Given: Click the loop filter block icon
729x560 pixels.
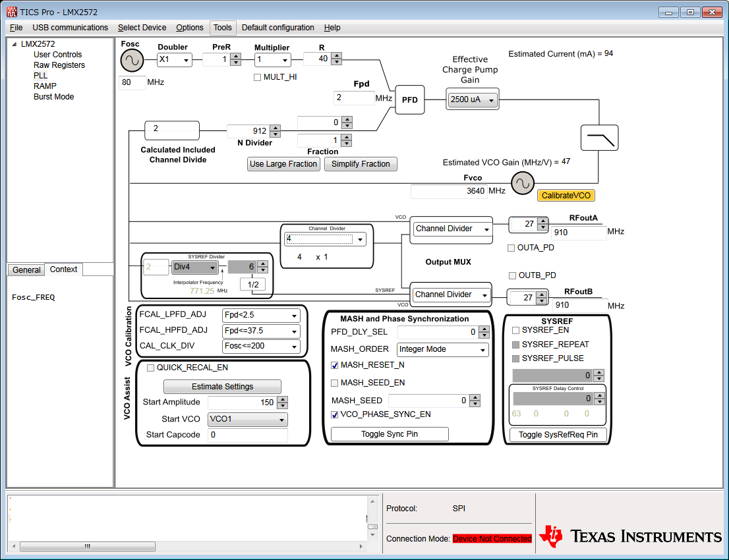Looking at the screenshot, I should [599, 138].
